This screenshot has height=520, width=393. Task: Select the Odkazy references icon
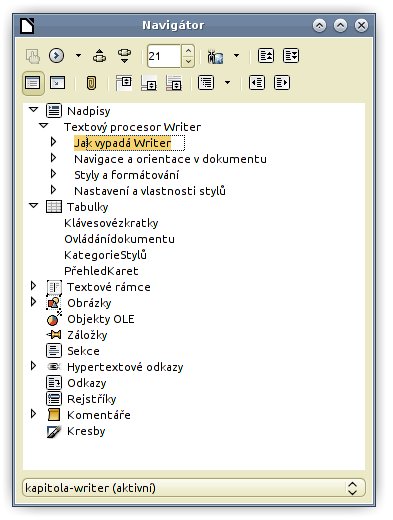(x=54, y=383)
